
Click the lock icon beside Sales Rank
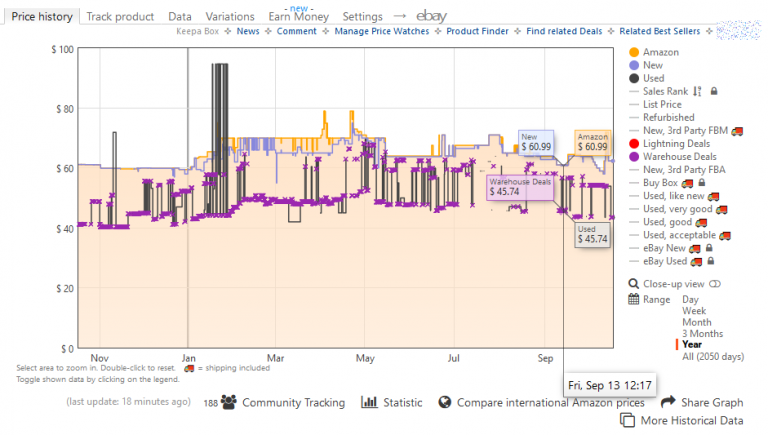click(714, 91)
